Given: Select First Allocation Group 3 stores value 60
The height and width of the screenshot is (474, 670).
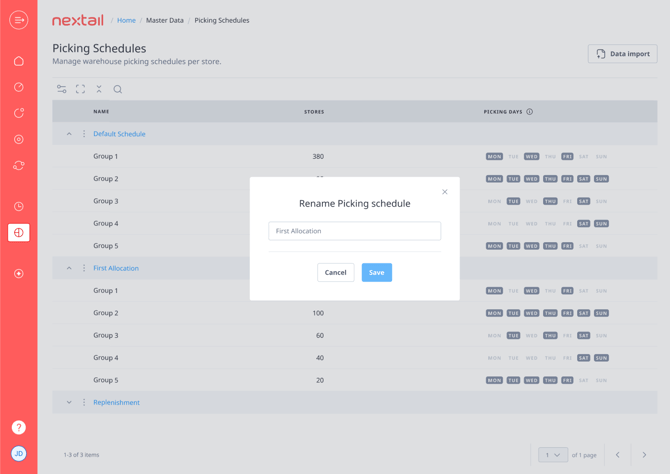Looking at the screenshot, I should [x=320, y=336].
